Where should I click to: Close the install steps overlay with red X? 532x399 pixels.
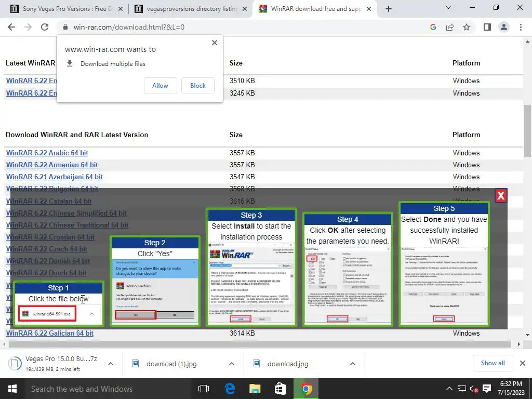[501, 195]
